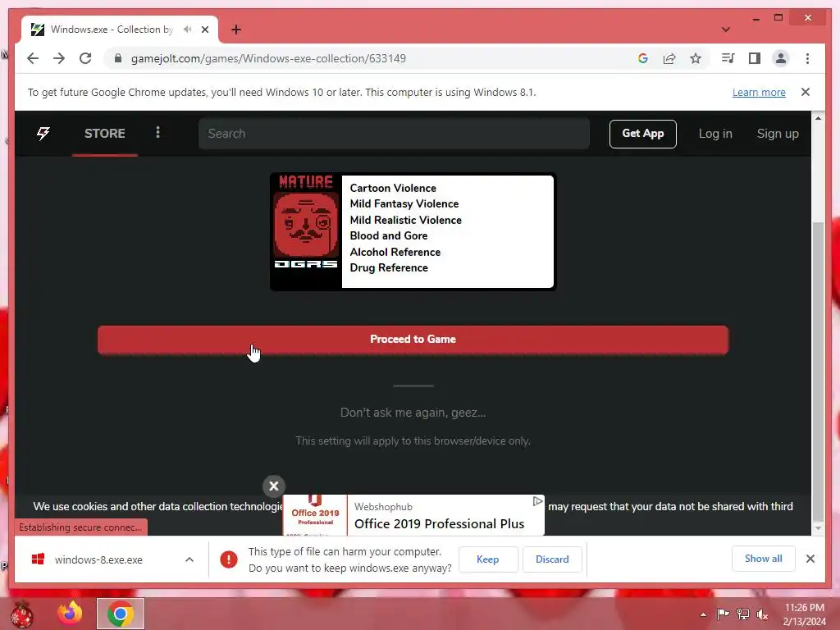Close the Windows.exe Collection tab
840x630 pixels.
coord(204,30)
